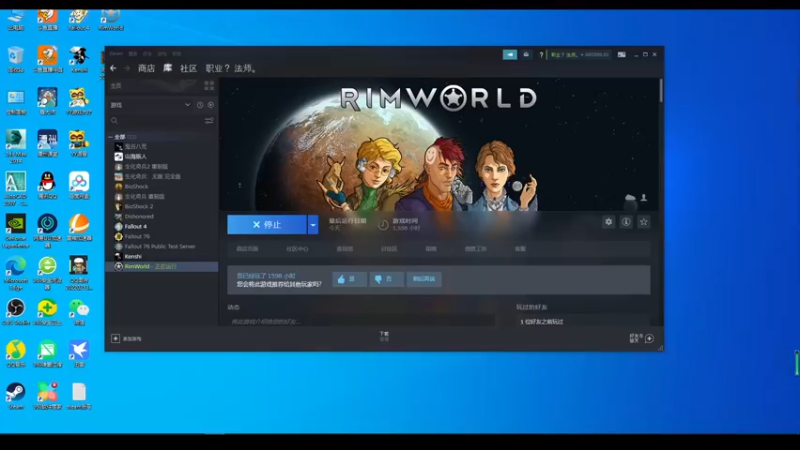Stop the running game with 停止 button
Screen dimensions: 800x450
point(267,224)
